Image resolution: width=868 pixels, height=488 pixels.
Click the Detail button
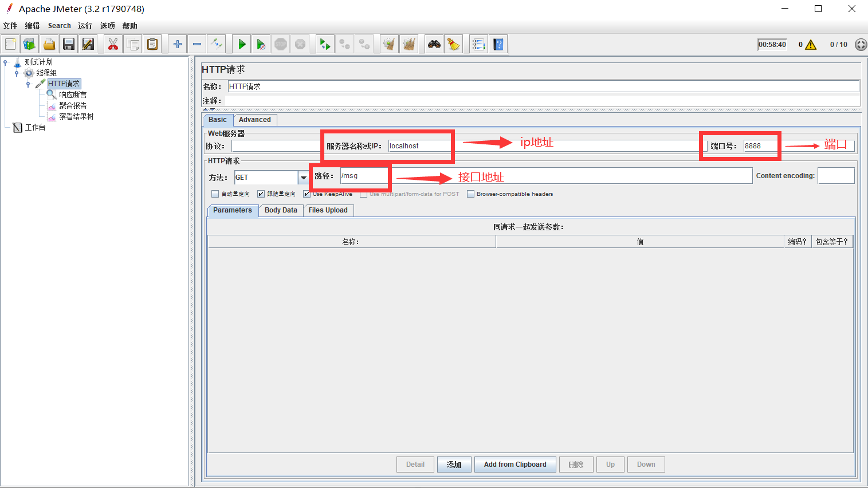[x=415, y=465]
